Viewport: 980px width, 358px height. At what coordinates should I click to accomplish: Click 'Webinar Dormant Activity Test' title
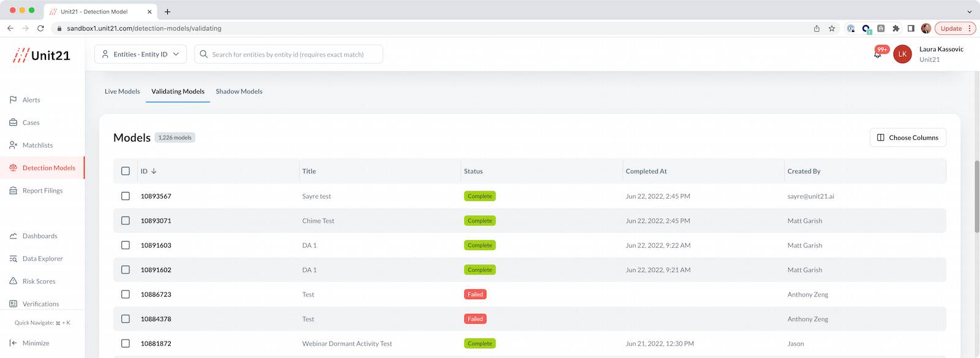point(347,343)
